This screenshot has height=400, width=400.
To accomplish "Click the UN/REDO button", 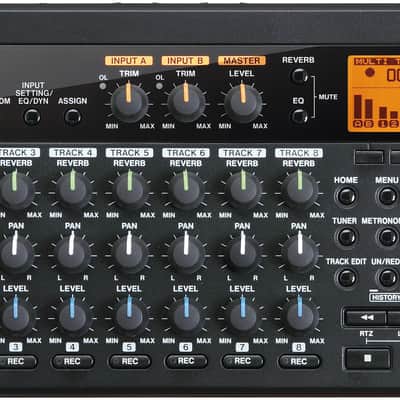I will (x=388, y=278).
